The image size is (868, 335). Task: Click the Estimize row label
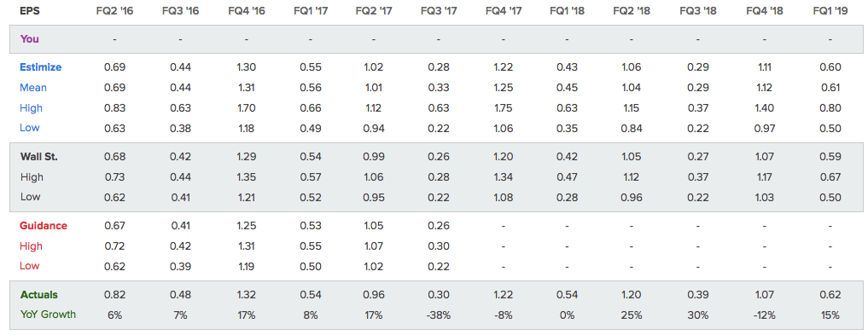pos(40,67)
